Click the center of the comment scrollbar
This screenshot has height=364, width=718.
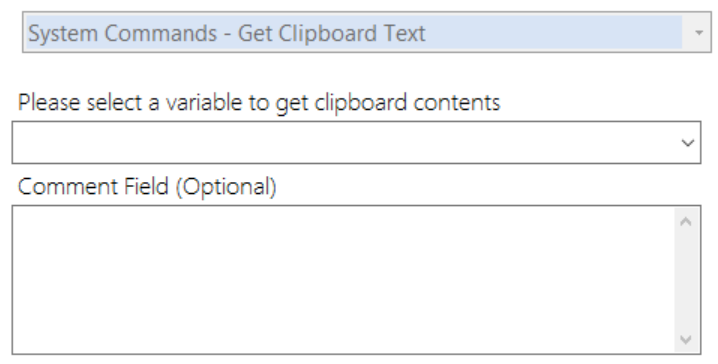click(686, 280)
